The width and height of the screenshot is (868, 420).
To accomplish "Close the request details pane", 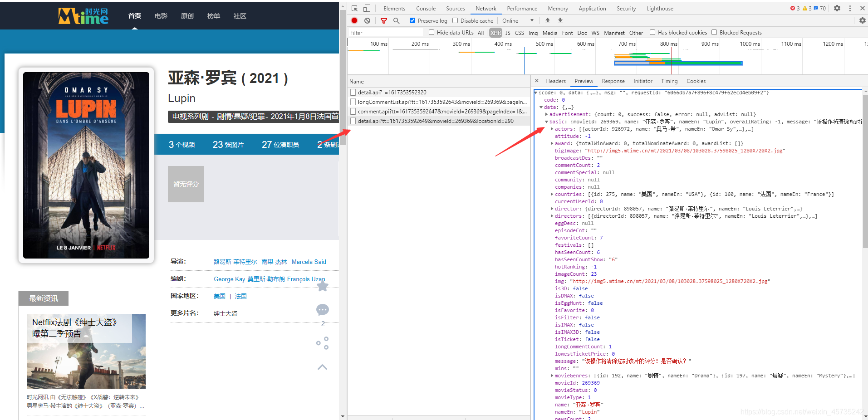I will [537, 81].
